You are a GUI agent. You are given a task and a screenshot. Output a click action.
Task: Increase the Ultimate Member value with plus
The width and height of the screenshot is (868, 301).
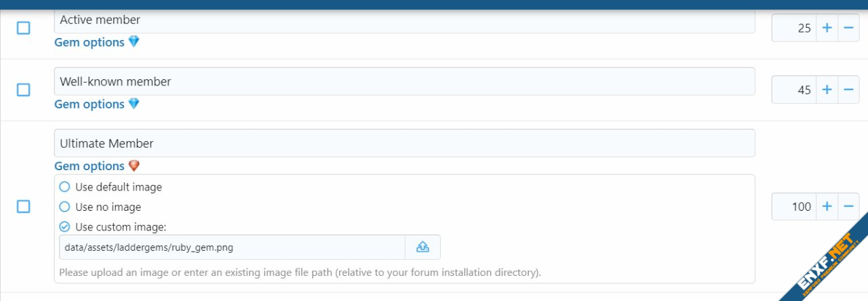click(827, 207)
